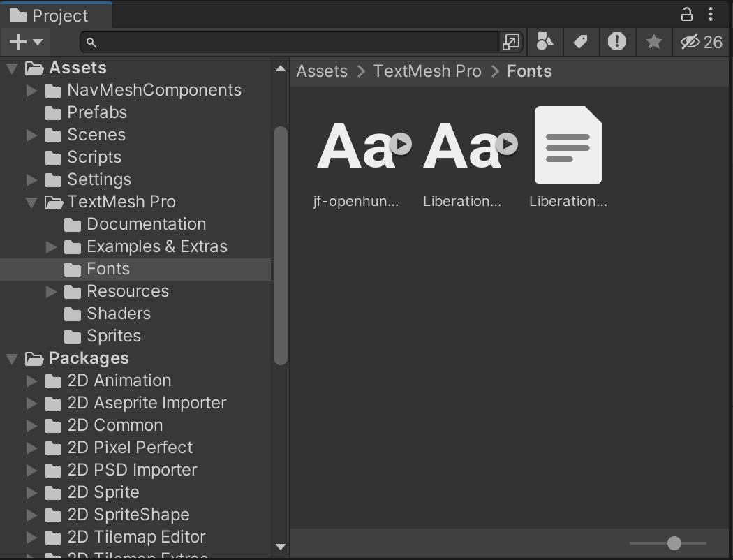Click the NavMeshComponents folder icon
733x560 pixels.
53,91
